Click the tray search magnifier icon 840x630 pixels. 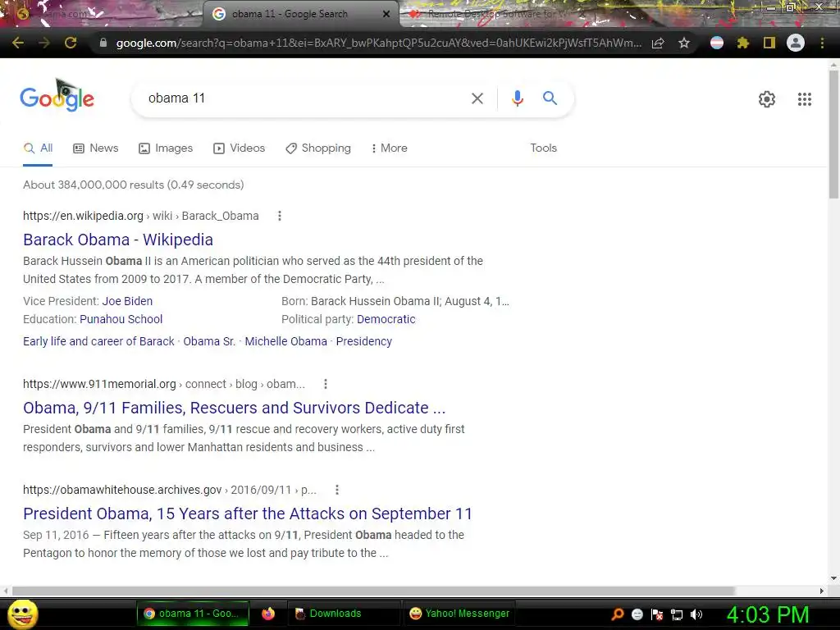[618, 614]
